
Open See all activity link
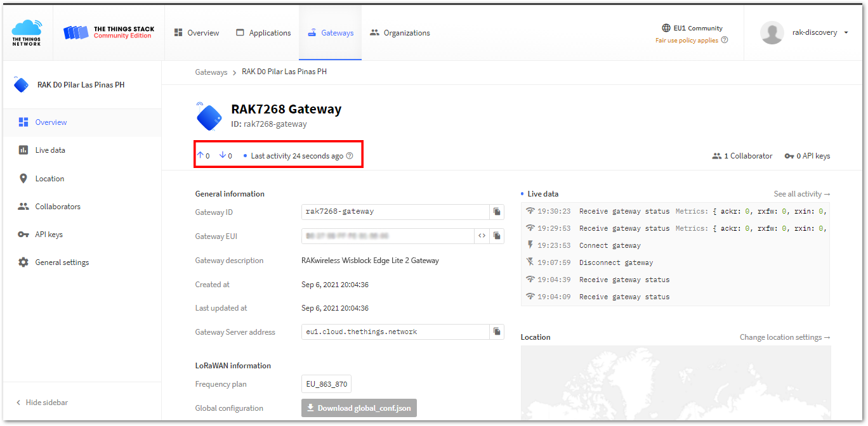coord(802,193)
